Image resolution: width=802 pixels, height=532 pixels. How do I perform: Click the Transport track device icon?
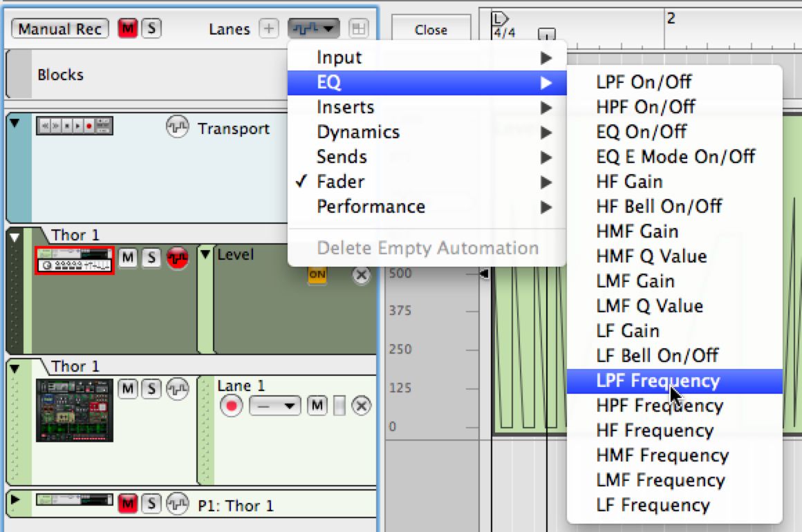pyautogui.click(x=75, y=126)
